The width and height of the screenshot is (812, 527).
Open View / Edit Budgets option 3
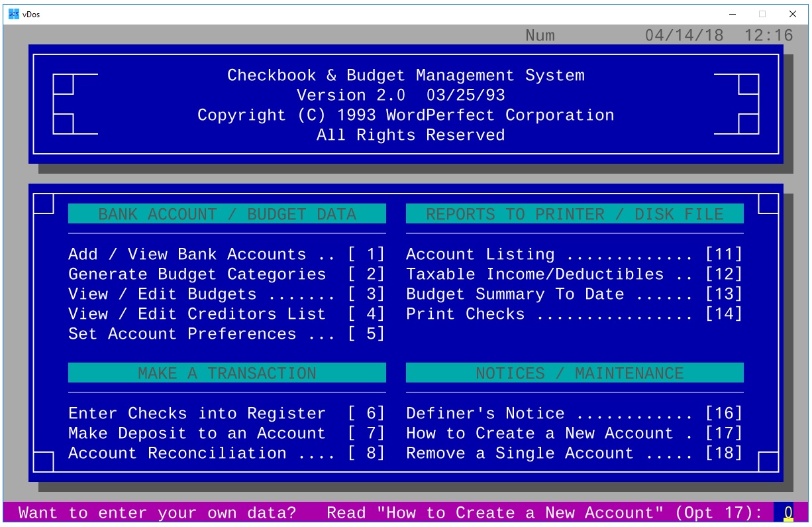tap(227, 294)
